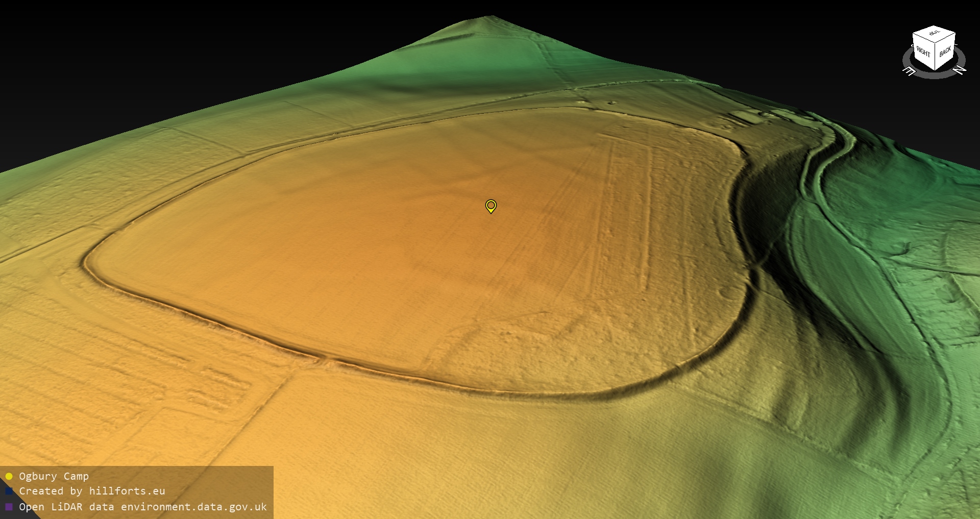Click the E compass direction letter
Viewport: 980px width, 519px height.
909,71
